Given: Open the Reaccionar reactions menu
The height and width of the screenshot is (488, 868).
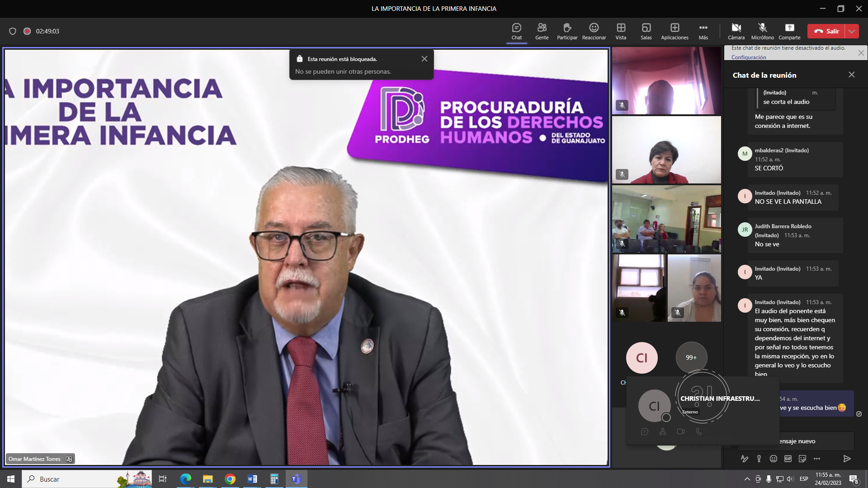Looking at the screenshot, I should [x=594, y=31].
